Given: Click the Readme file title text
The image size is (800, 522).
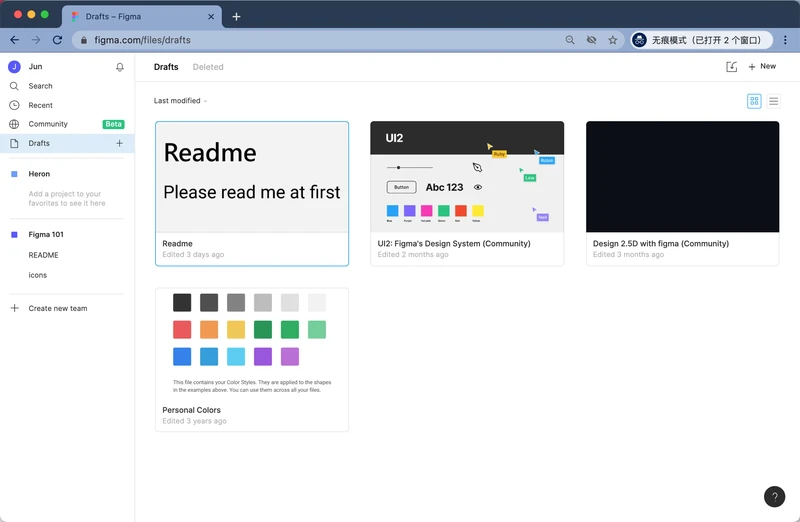Looking at the screenshot, I should pos(177,244).
